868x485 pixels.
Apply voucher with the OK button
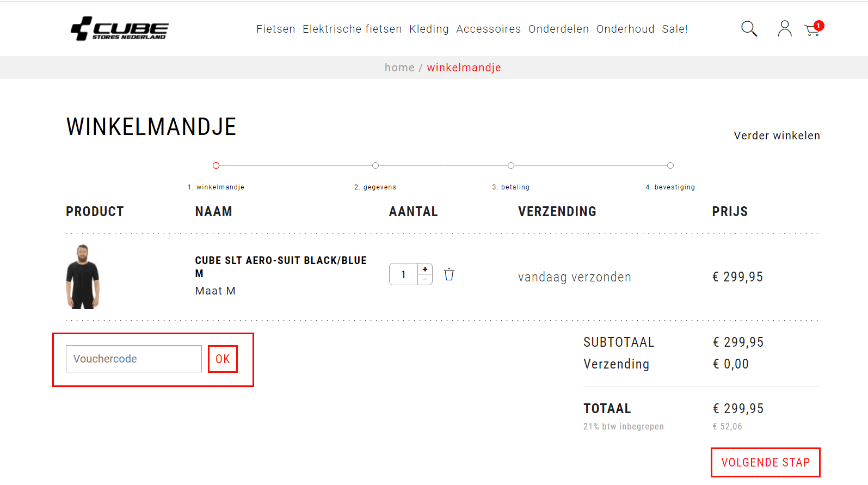pyautogui.click(x=223, y=359)
